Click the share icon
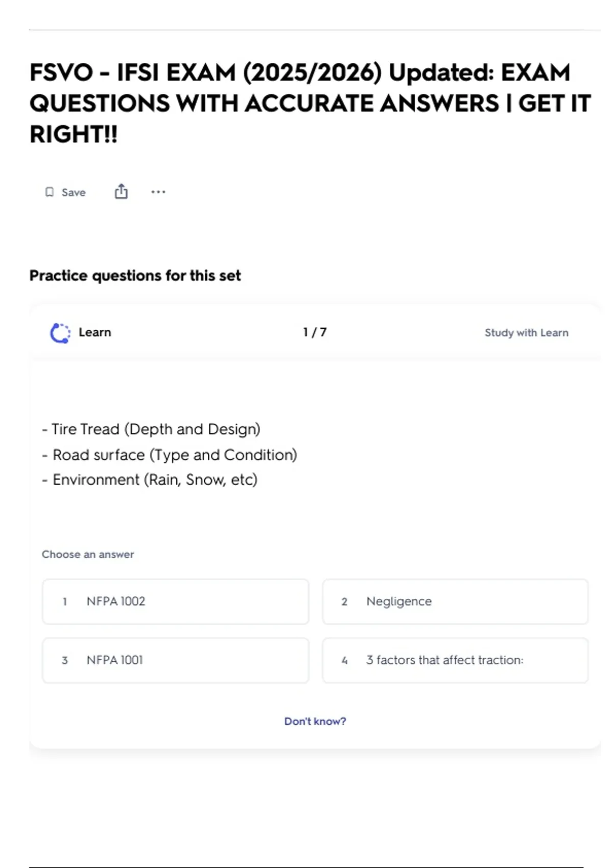 pos(121,191)
